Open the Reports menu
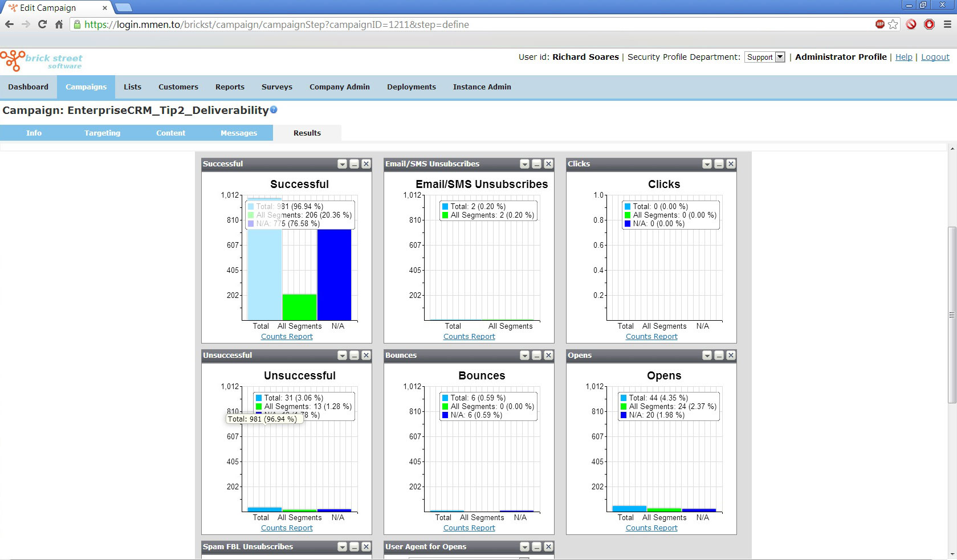Image resolution: width=957 pixels, height=560 pixels. (230, 87)
